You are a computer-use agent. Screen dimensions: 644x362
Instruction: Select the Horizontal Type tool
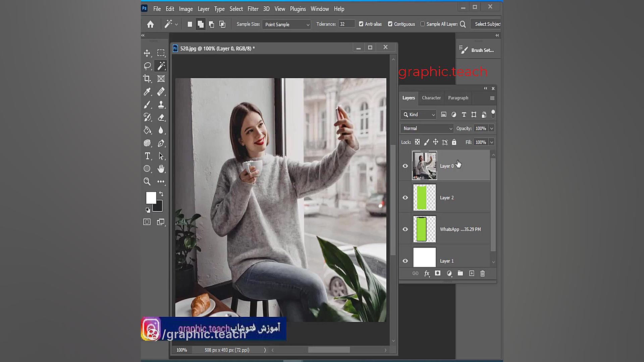[147, 156]
